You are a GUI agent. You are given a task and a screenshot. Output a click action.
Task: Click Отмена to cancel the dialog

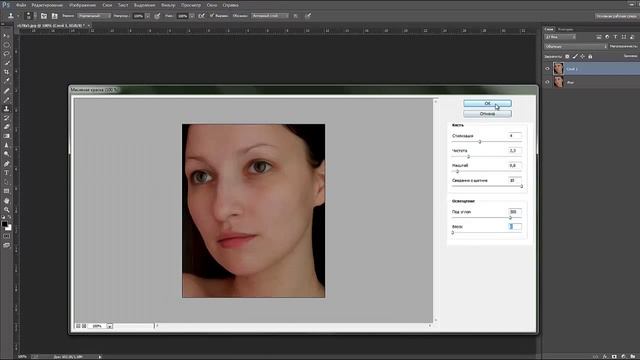pyautogui.click(x=487, y=114)
